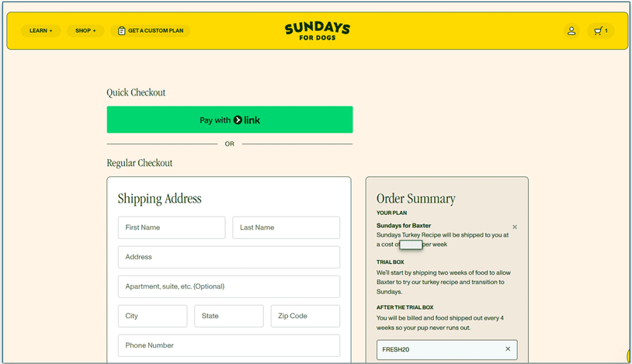The width and height of the screenshot is (632, 364).
Task: Select the Apartment, suite, etc. field
Action: click(x=229, y=286)
